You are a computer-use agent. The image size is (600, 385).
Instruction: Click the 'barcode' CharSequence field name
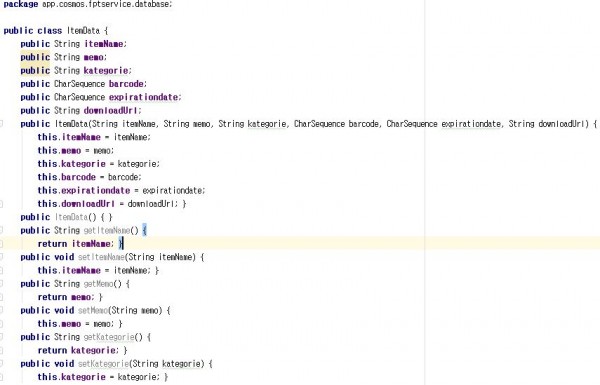[126, 84]
